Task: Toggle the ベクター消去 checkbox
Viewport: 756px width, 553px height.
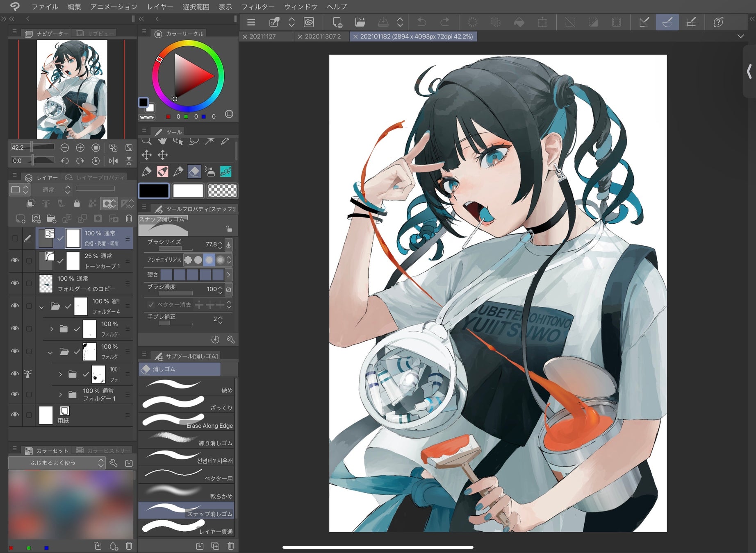Action: 151,305
